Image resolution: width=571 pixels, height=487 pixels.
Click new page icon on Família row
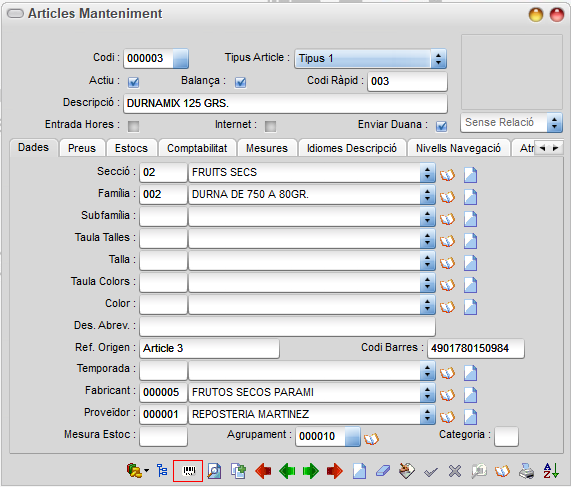coord(470,197)
